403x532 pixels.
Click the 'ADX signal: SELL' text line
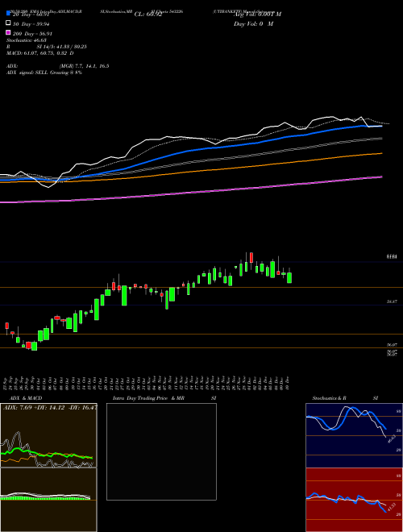[x=44, y=73]
